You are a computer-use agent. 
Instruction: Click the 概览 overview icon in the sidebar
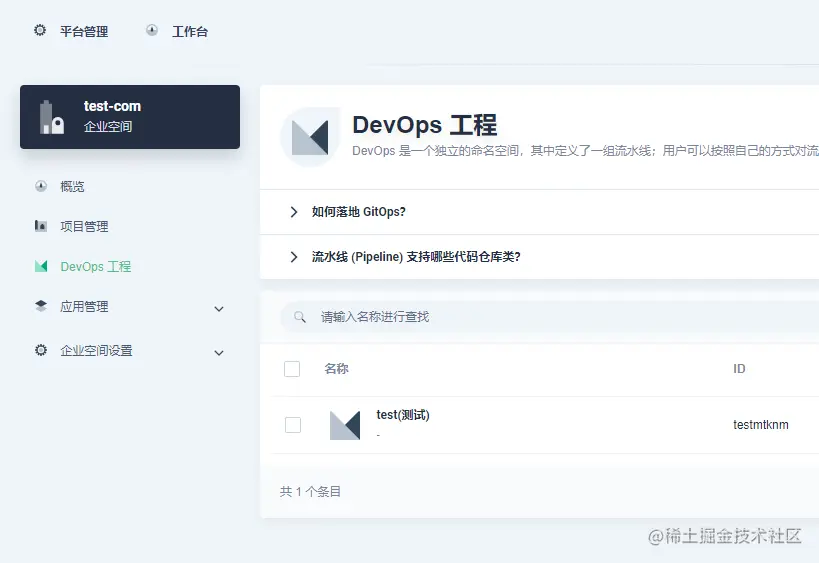(41, 186)
